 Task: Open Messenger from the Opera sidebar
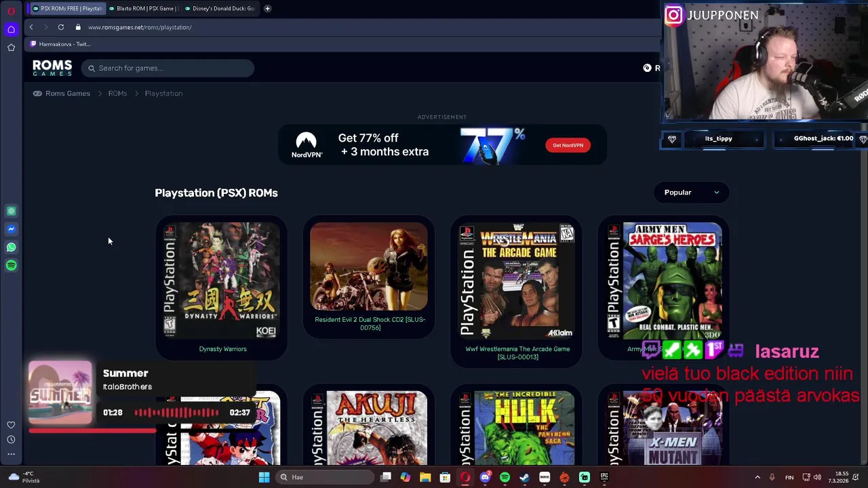point(11,229)
